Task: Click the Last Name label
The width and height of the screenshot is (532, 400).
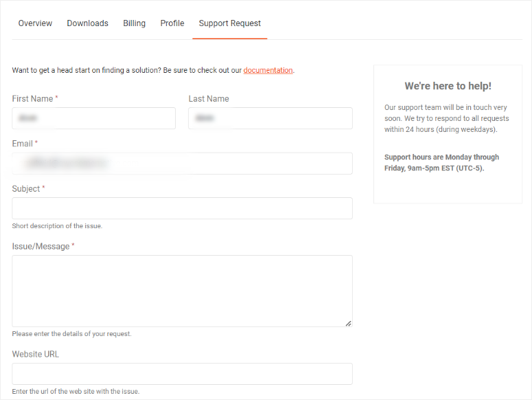Action: pos(209,99)
